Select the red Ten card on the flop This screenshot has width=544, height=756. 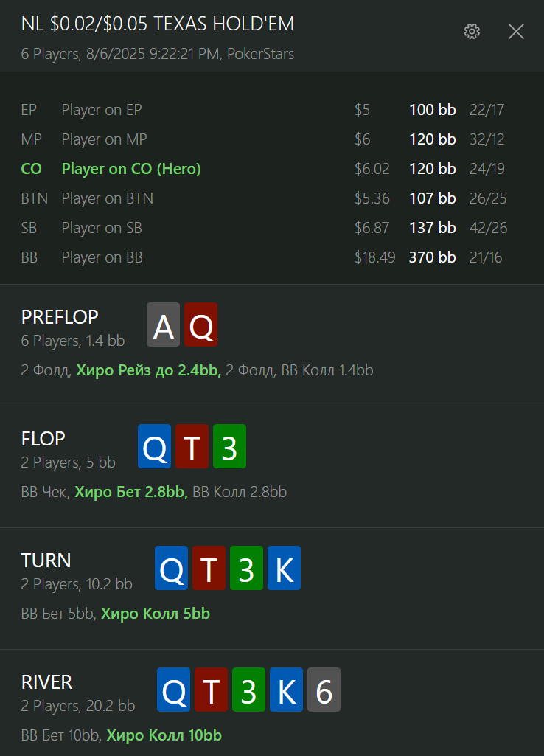pyautogui.click(x=192, y=446)
